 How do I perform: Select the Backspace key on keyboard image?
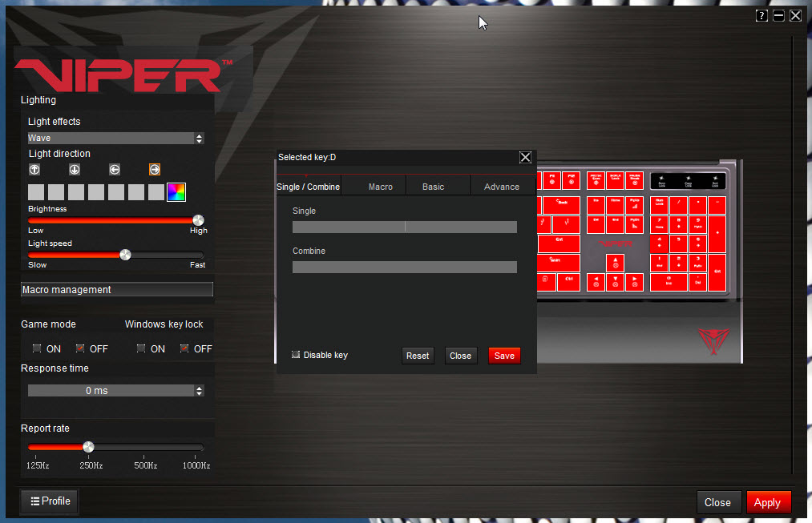[561, 205]
